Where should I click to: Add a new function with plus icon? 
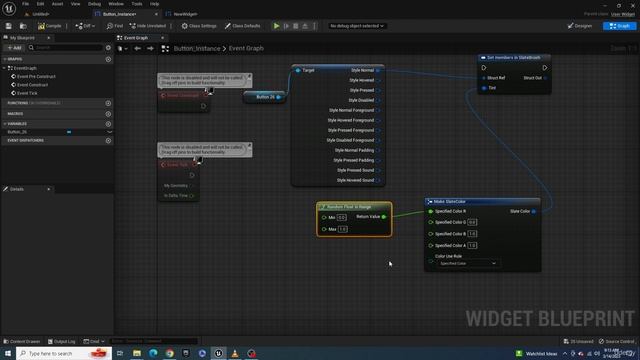click(108, 103)
